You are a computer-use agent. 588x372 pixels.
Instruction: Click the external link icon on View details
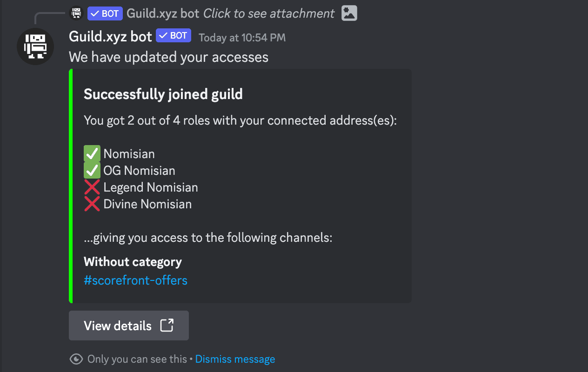(167, 325)
